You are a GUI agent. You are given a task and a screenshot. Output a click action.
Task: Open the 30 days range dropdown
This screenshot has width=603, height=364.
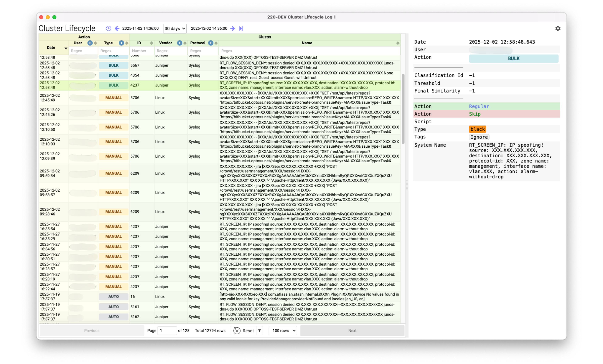point(175,28)
